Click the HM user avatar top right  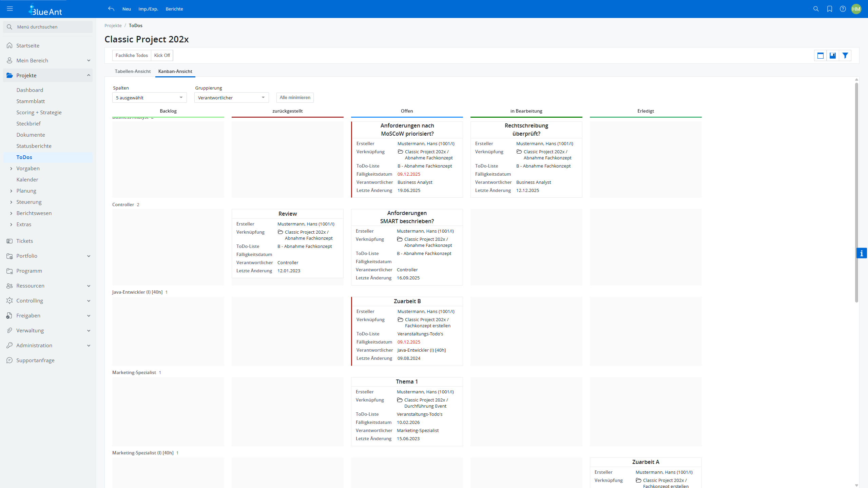pos(856,9)
